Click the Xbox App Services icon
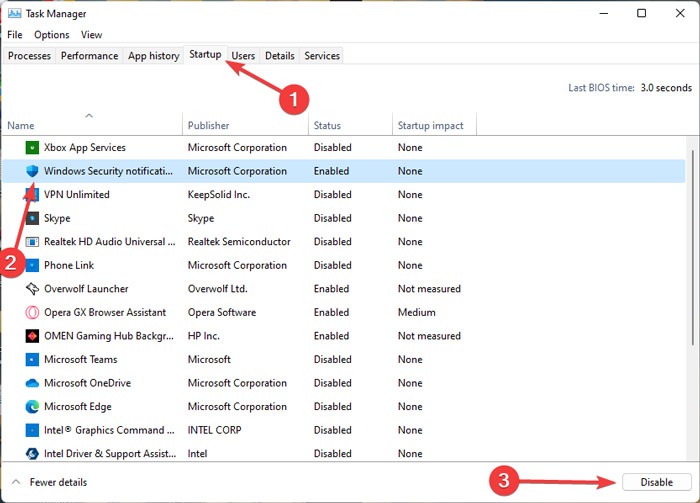The width and height of the screenshot is (700, 503). tap(32, 147)
